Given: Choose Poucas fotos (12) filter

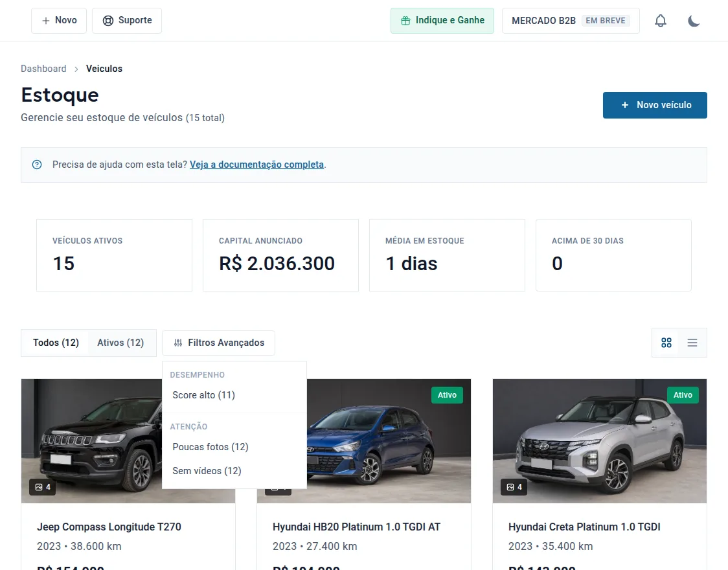Looking at the screenshot, I should (234, 447).
